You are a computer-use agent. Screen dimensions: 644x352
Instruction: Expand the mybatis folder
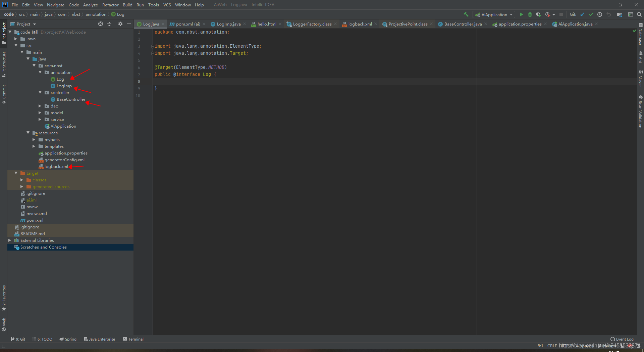pos(34,139)
